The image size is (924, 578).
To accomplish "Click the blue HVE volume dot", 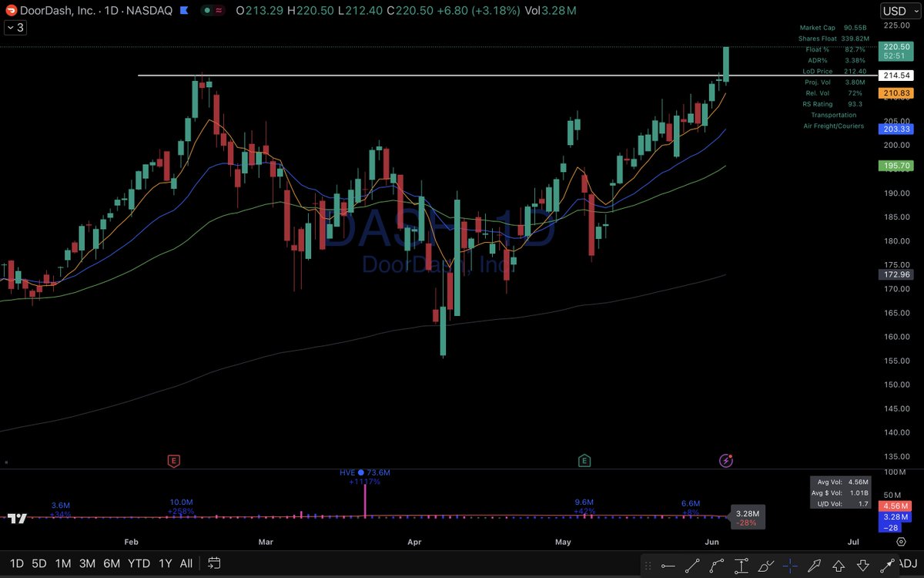I will coord(360,472).
